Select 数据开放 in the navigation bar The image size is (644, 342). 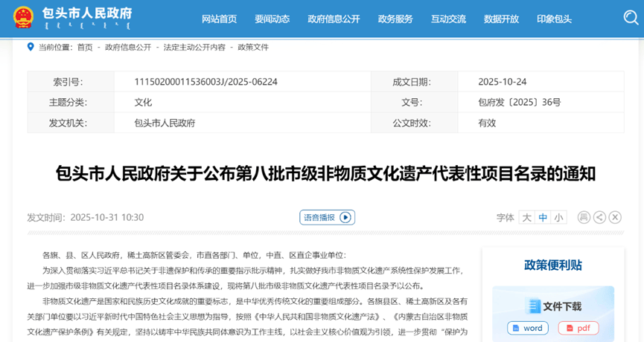click(501, 19)
